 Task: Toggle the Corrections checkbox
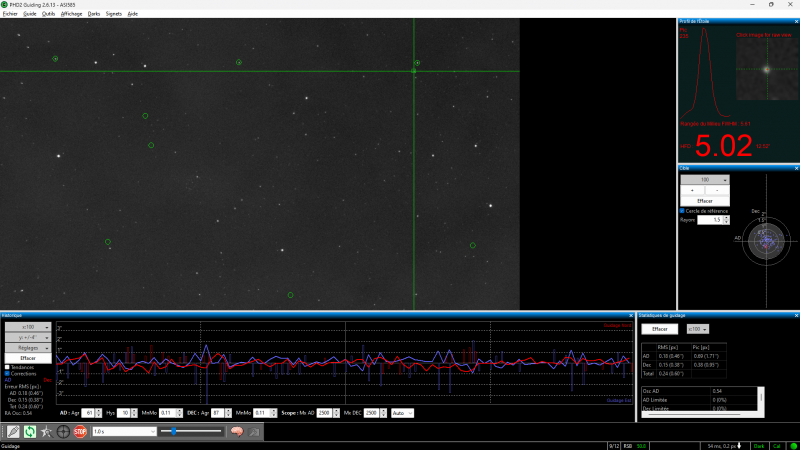pyautogui.click(x=7, y=374)
